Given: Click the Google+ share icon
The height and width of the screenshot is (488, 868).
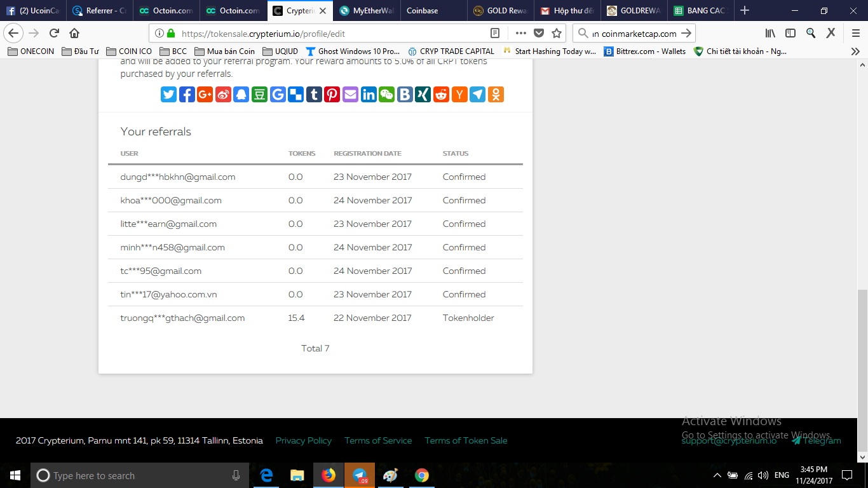Looking at the screenshot, I should click(205, 95).
